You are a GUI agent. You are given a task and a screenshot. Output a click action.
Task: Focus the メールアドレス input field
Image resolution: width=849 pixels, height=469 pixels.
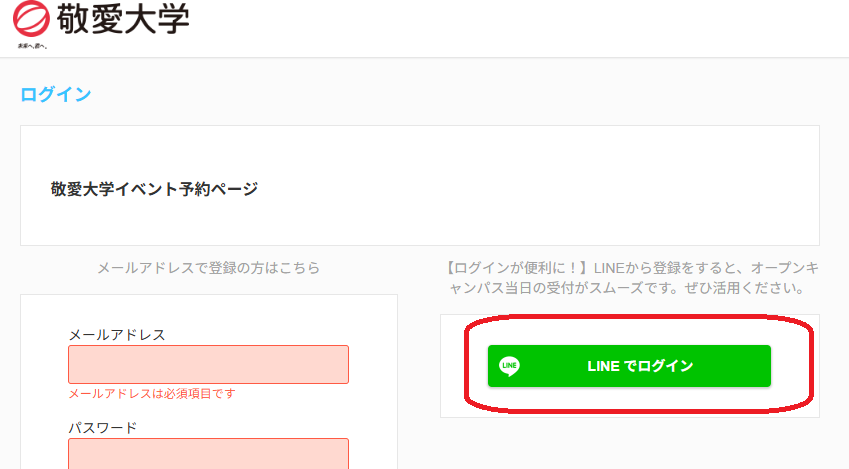coord(208,364)
